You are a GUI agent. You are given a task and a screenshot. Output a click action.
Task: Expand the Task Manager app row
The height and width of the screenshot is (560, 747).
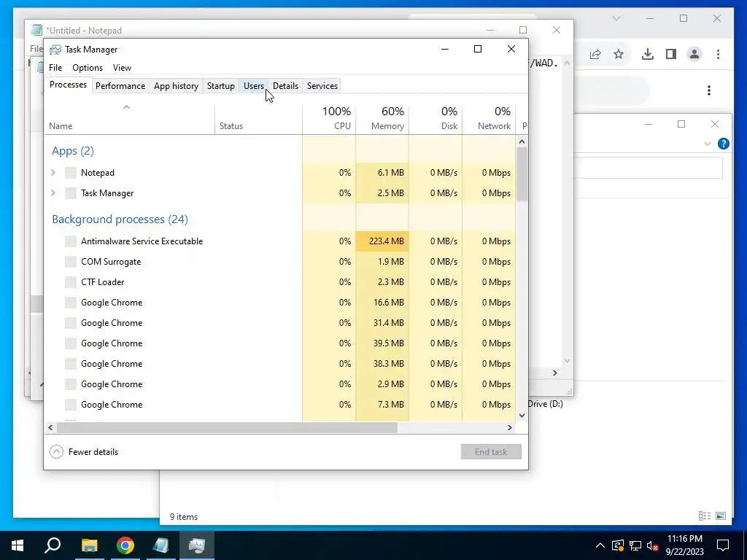53,192
